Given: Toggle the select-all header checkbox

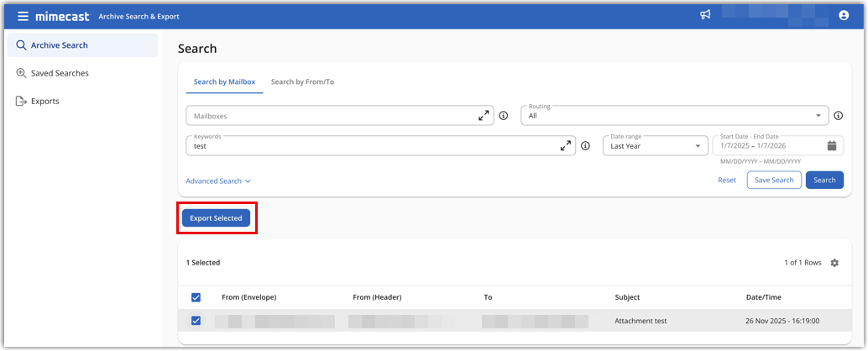Looking at the screenshot, I should coord(196,297).
